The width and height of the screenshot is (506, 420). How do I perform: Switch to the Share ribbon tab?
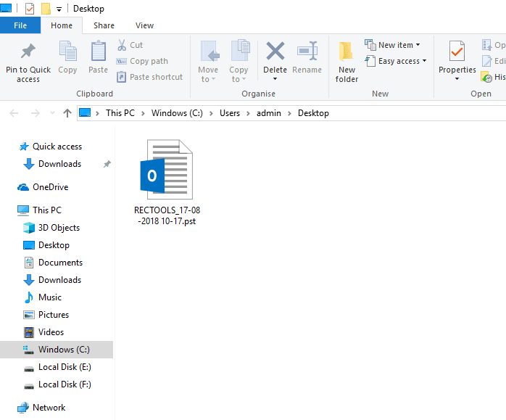point(104,25)
